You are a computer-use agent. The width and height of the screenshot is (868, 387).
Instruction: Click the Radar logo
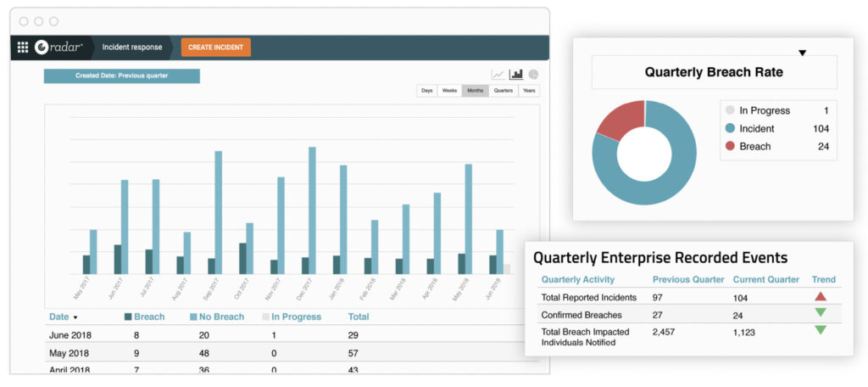(x=58, y=48)
